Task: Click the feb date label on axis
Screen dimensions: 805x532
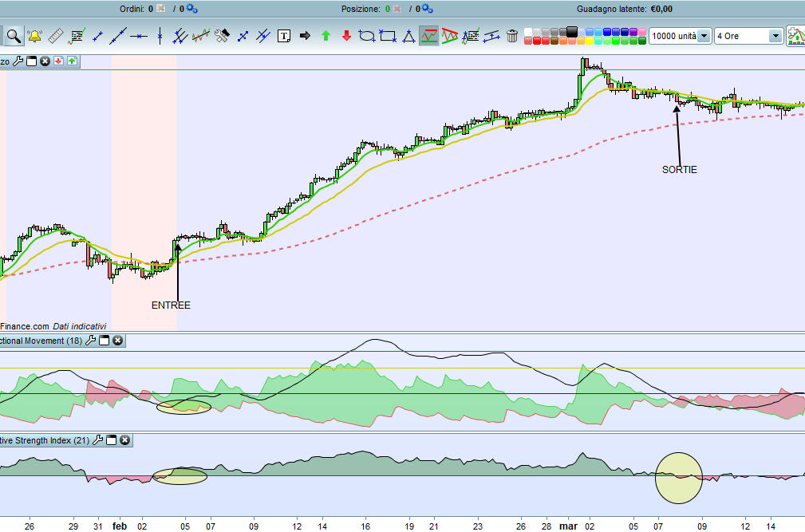Action: (x=120, y=526)
